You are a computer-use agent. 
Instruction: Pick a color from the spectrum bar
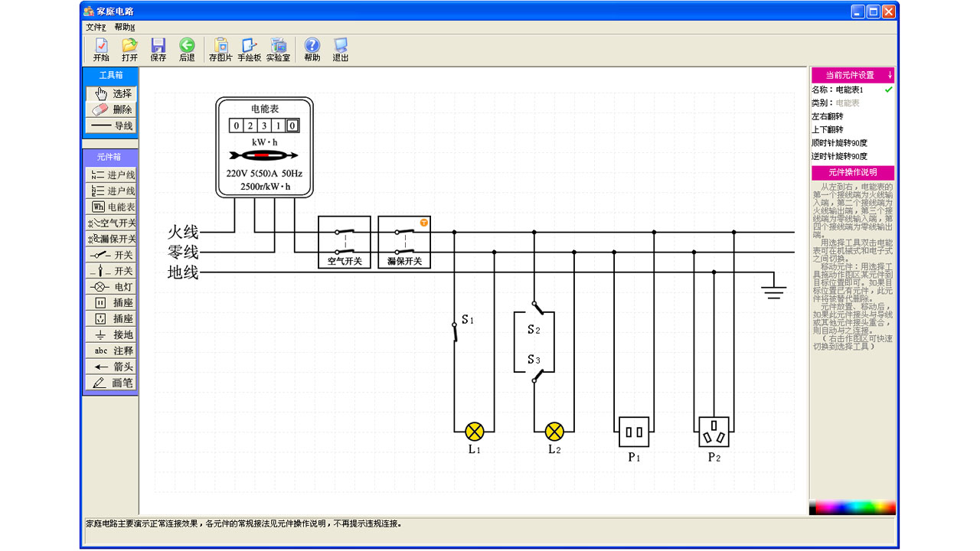[x=851, y=507]
